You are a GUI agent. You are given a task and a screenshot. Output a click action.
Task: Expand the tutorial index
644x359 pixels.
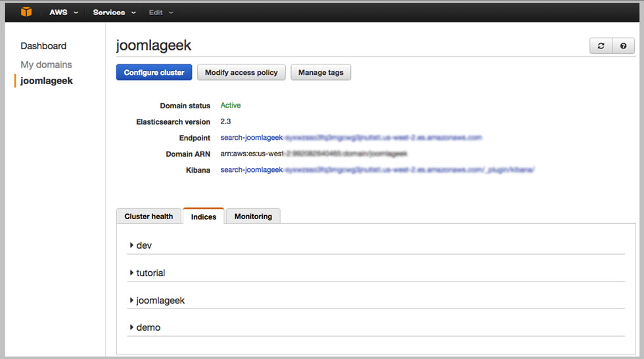(376, 273)
